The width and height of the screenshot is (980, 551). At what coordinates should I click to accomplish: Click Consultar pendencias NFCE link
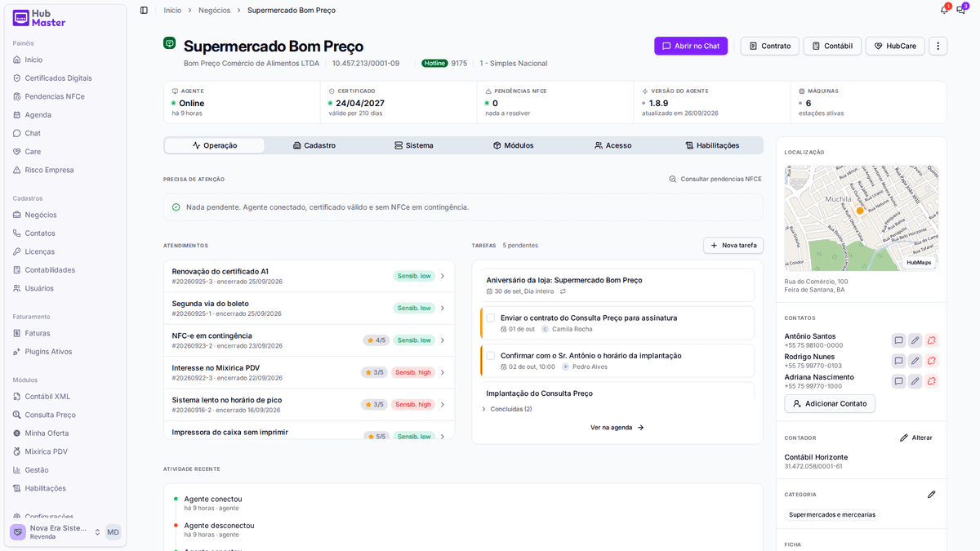715,179
